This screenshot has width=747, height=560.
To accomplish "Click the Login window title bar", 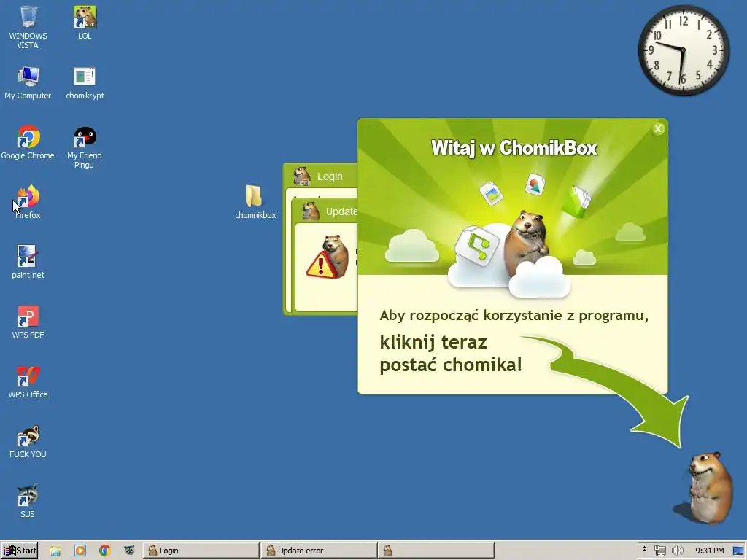I will [x=320, y=176].
